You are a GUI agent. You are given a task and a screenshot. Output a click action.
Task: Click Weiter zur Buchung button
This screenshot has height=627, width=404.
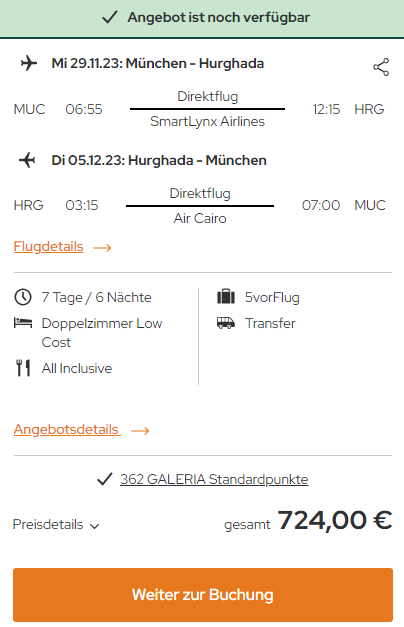(x=203, y=595)
